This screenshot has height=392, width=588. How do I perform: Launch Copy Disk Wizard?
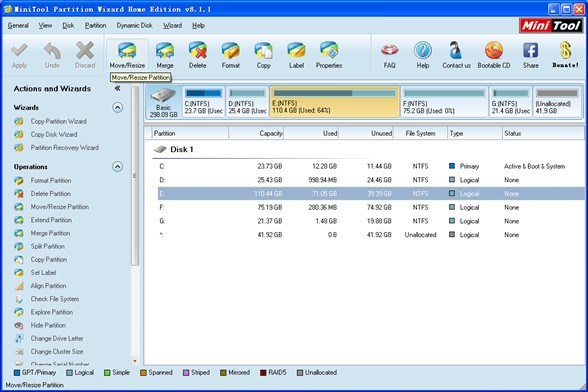point(54,134)
